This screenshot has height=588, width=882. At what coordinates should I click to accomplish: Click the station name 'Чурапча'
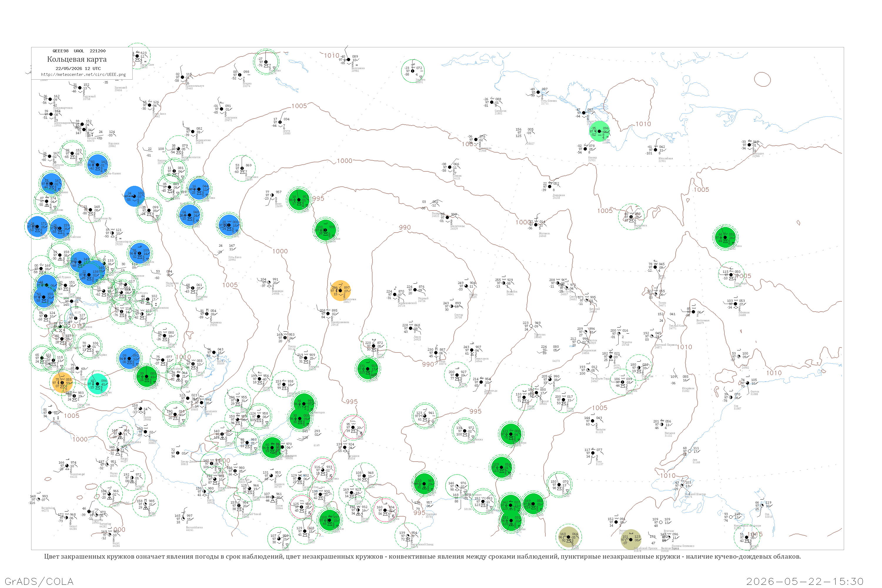[x=627, y=342]
